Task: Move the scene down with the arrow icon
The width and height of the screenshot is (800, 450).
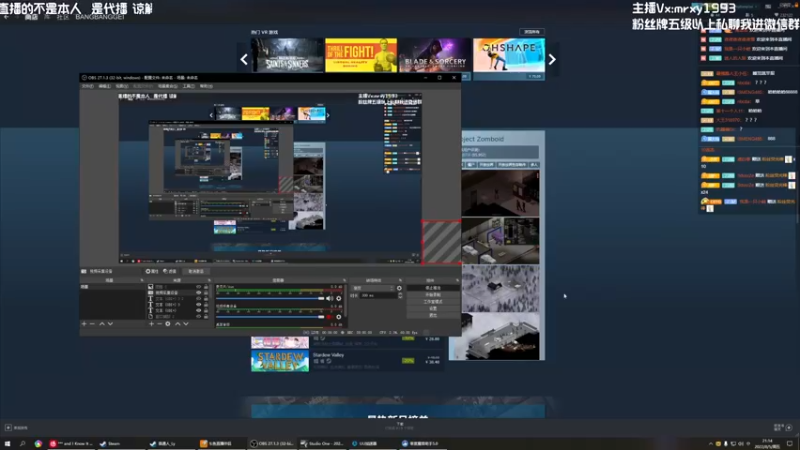Action: click(110, 324)
